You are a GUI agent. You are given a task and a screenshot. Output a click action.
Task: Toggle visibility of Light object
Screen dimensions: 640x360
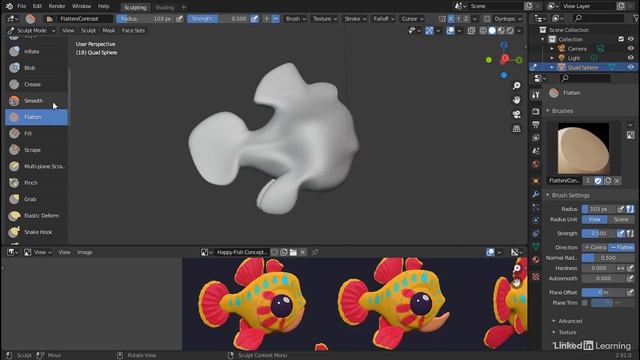[631, 58]
